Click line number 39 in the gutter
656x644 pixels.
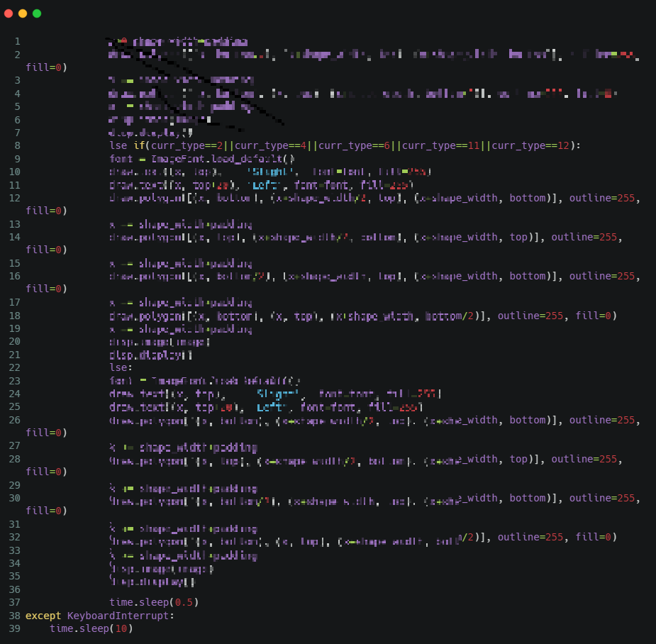(14, 628)
